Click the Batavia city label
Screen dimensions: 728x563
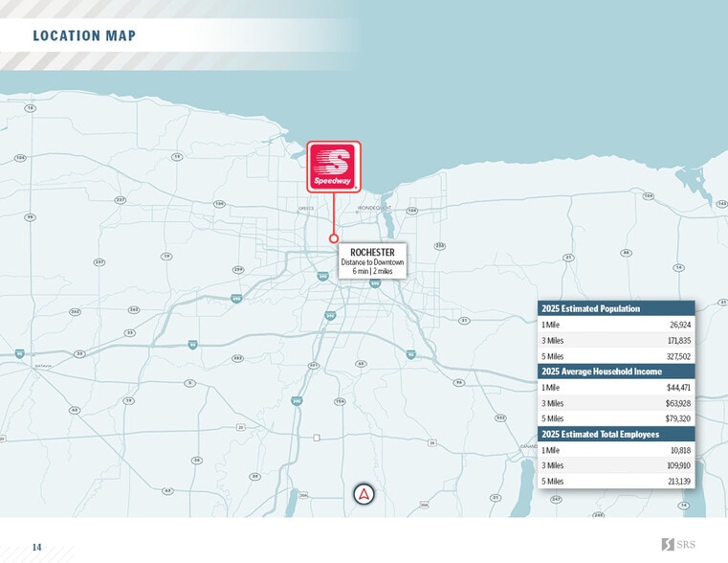pyautogui.click(x=42, y=365)
